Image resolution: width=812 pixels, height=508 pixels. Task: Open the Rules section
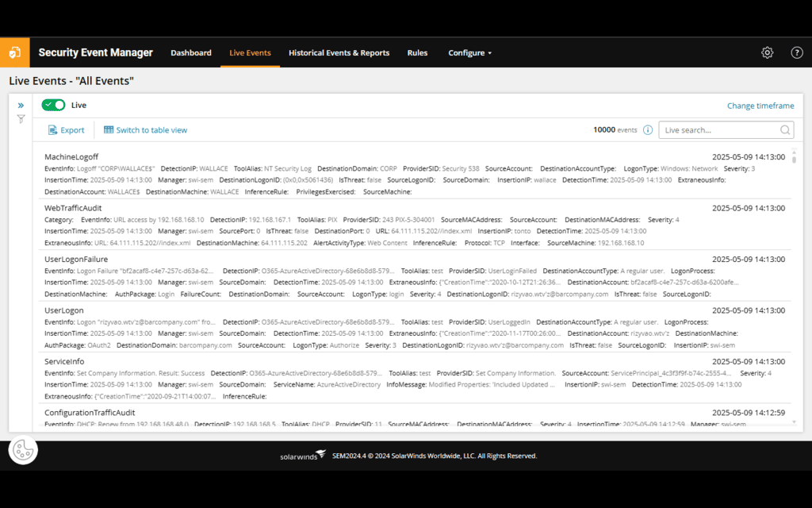pos(417,52)
